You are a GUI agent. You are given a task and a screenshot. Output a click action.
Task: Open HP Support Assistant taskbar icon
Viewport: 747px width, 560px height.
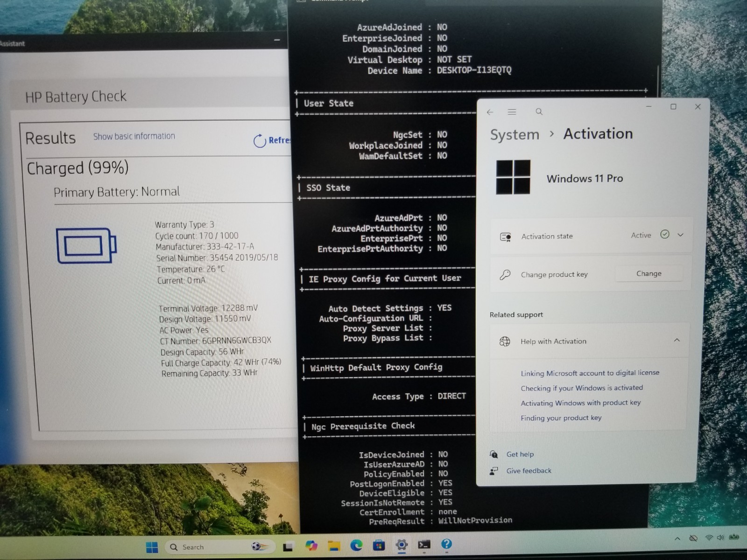coord(446,544)
